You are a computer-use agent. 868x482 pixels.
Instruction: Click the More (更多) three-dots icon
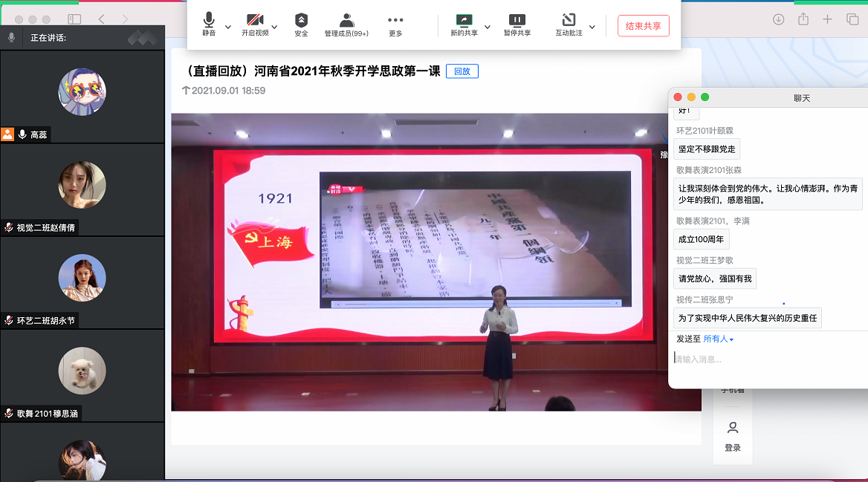(395, 21)
